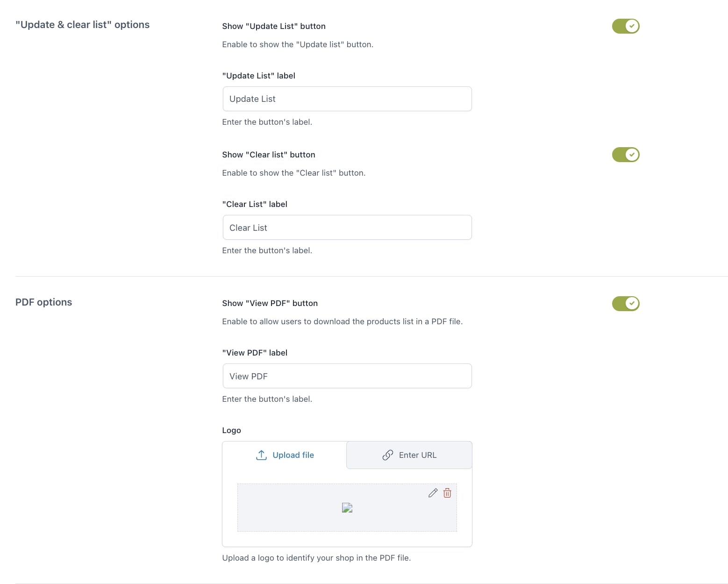
Task: Toggle the Show "View PDF" button switch
Action: click(x=625, y=304)
